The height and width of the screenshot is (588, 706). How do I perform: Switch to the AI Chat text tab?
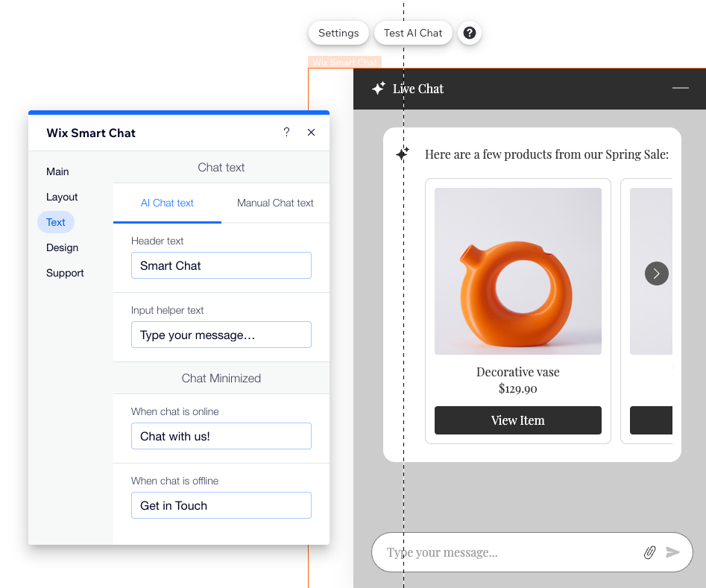coord(167,203)
